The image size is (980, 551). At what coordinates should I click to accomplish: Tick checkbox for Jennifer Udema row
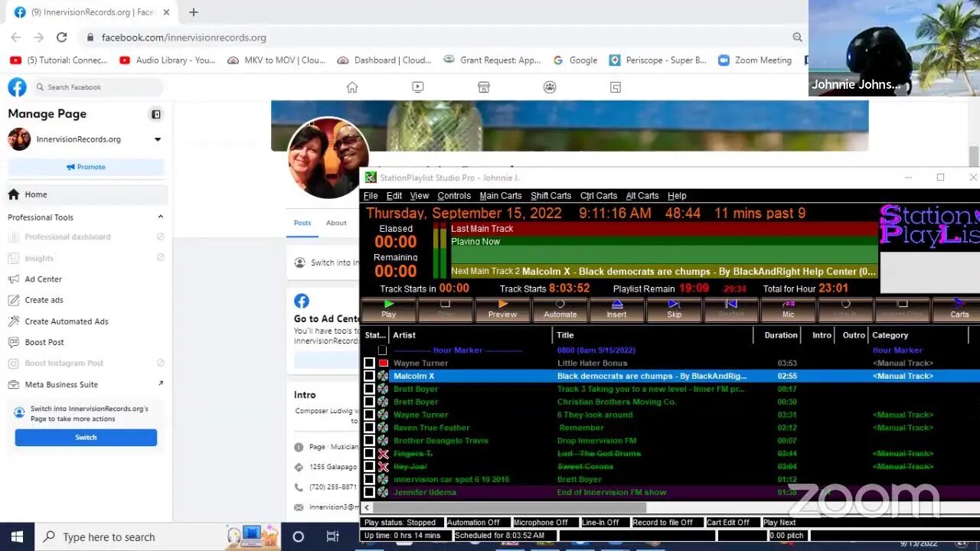[369, 492]
